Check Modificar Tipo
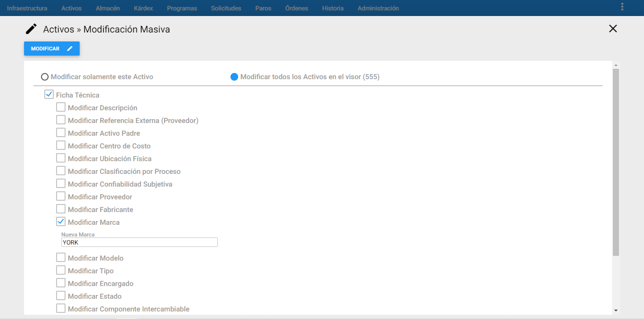644x319 pixels. (61, 270)
